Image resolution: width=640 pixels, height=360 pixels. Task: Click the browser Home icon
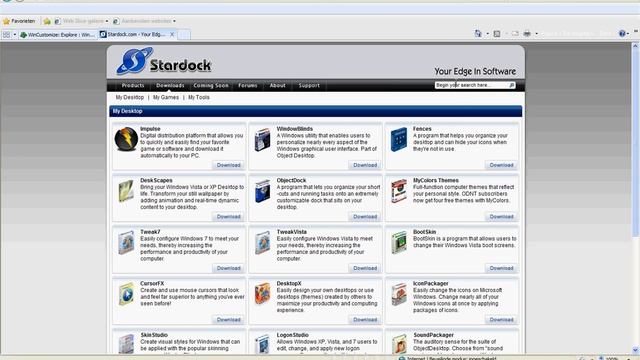(478, 33)
